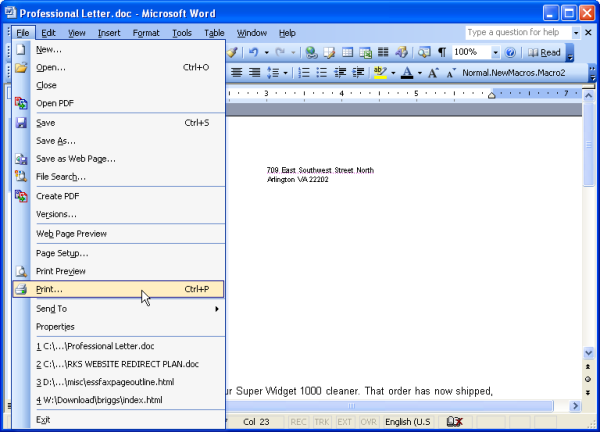
Task: Choose Exit from the File menu
Action: coord(118,420)
